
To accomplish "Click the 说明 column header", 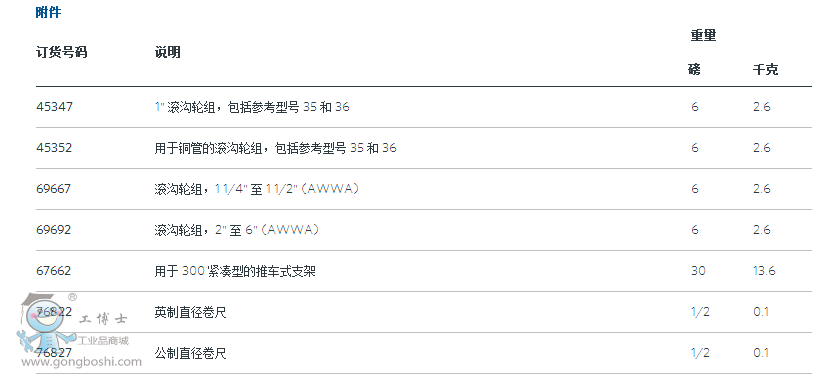I will click(167, 52).
